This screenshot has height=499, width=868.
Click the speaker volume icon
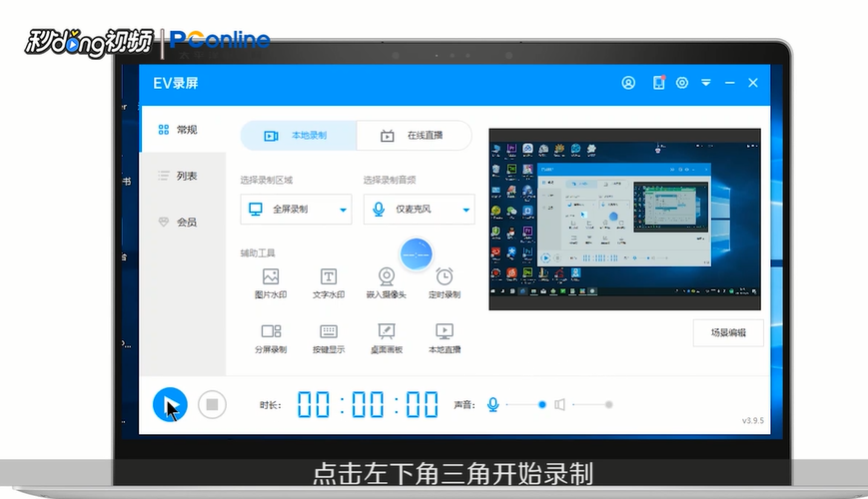coord(559,404)
